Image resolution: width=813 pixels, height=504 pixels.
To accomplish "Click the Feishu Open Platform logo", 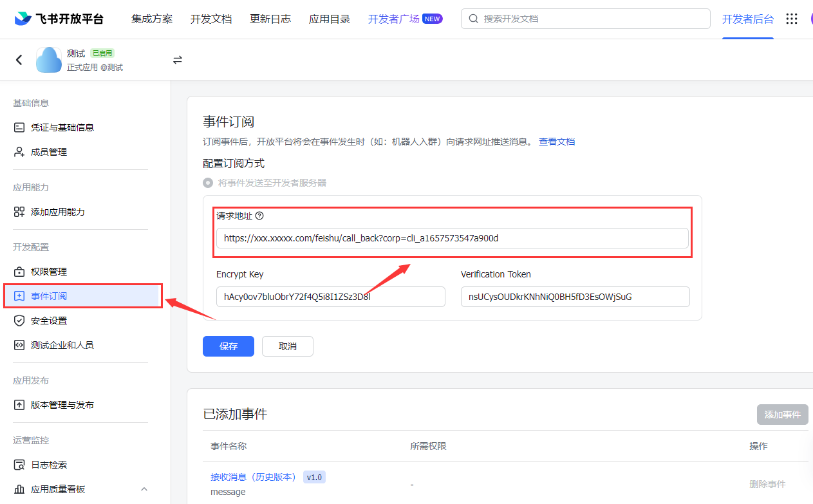I will [59, 19].
